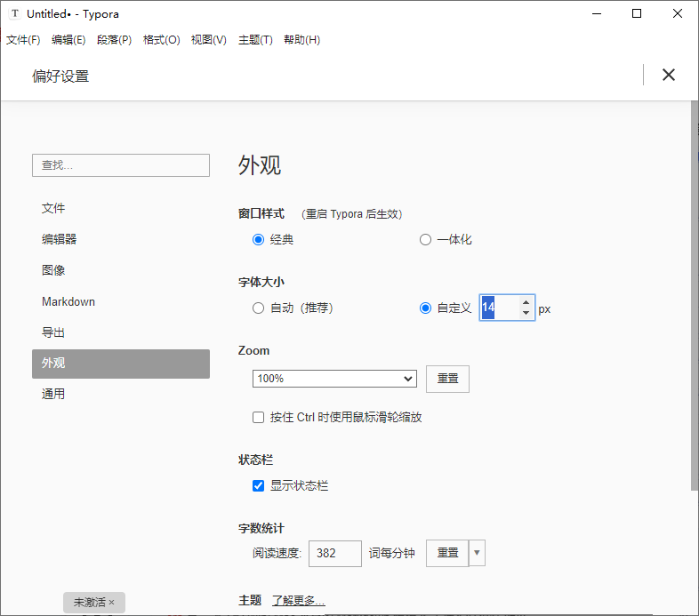Open the 段落(P) menu
Screen dimensions: 699x616
pos(114,40)
